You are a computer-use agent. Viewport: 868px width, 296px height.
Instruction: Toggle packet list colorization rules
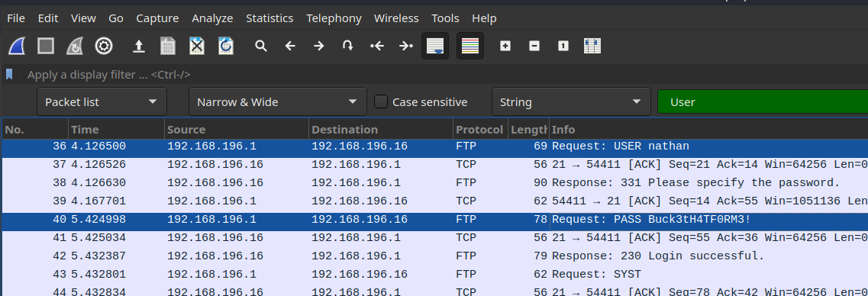tap(470, 46)
